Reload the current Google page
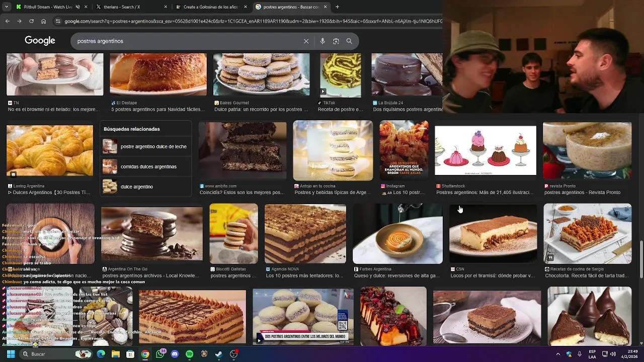 31,21
